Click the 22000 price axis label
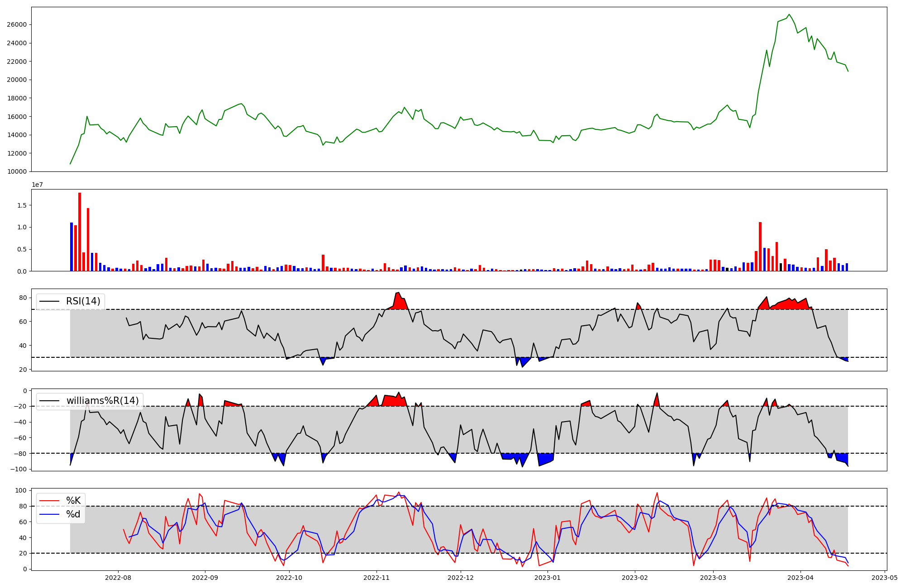The width and height of the screenshot is (905, 588). 17,62
